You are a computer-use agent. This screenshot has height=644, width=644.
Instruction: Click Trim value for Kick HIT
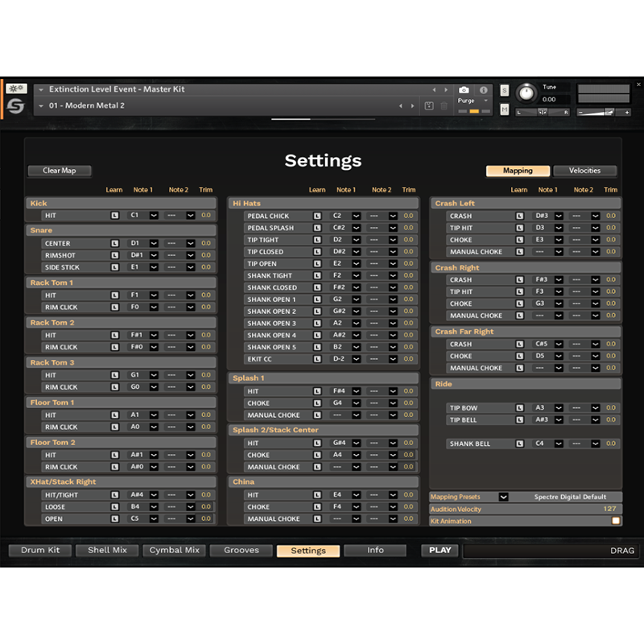point(206,215)
